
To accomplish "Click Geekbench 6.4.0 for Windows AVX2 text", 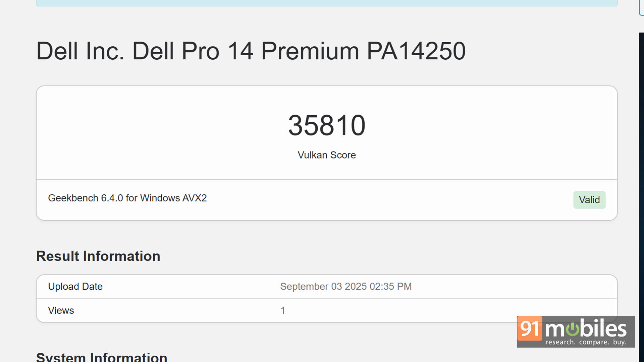I will [x=127, y=198].
